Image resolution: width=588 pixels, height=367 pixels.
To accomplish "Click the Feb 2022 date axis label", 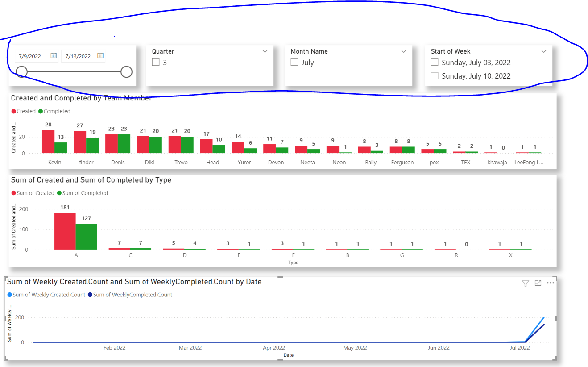I will click(x=114, y=348).
